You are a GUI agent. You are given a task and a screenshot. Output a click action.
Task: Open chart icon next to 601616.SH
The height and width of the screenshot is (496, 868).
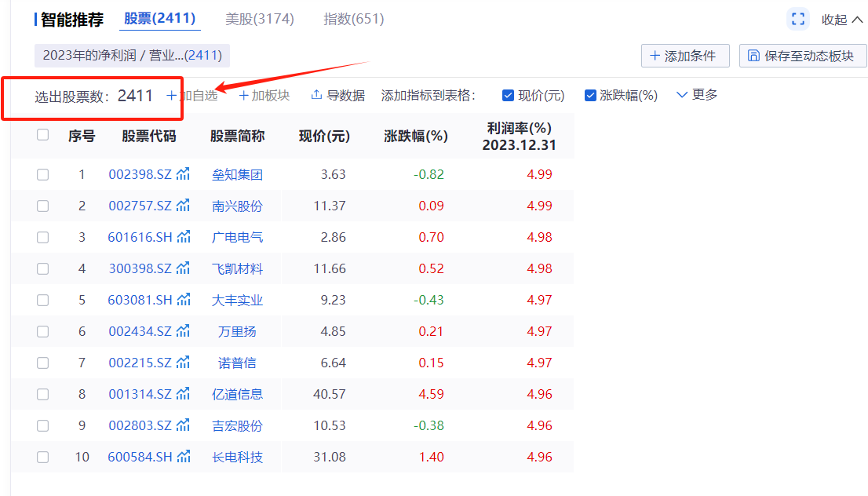click(184, 237)
